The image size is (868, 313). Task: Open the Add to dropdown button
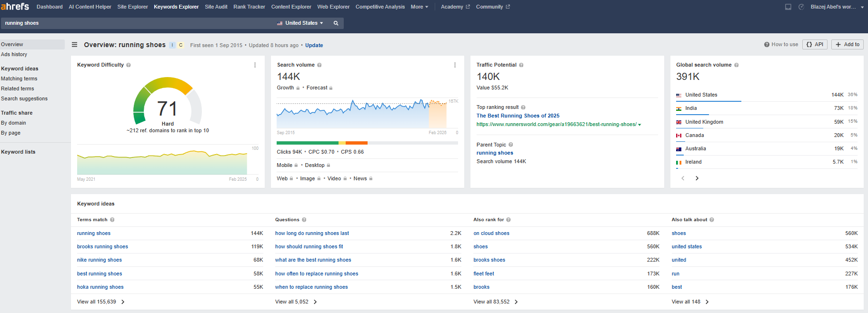pos(848,45)
